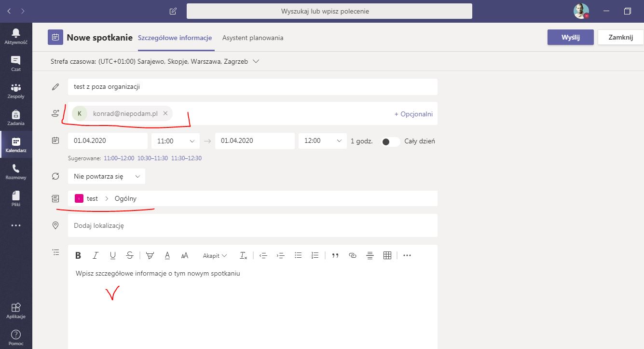Open Nie powtarza się recurrence dropdown

tap(106, 177)
